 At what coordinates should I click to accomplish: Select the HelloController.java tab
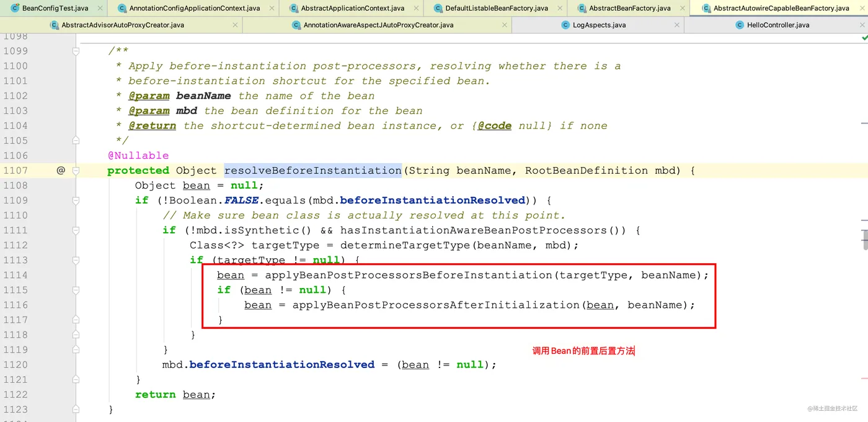(x=776, y=25)
